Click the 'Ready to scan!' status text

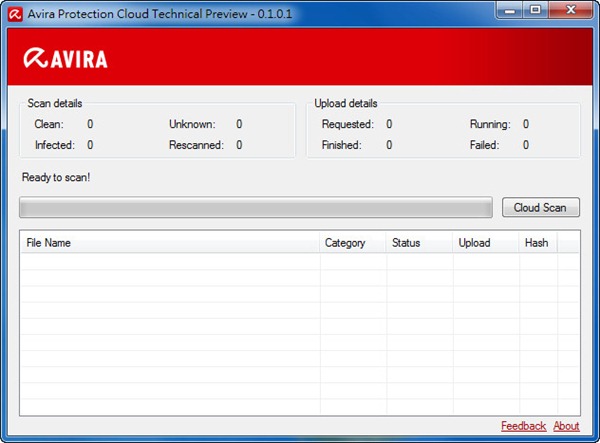[56, 177]
